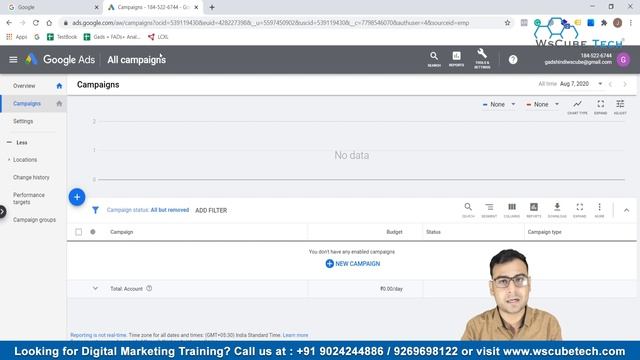Open Change history in the sidebar
Viewport: 640px width, 360px height.
[x=31, y=177]
